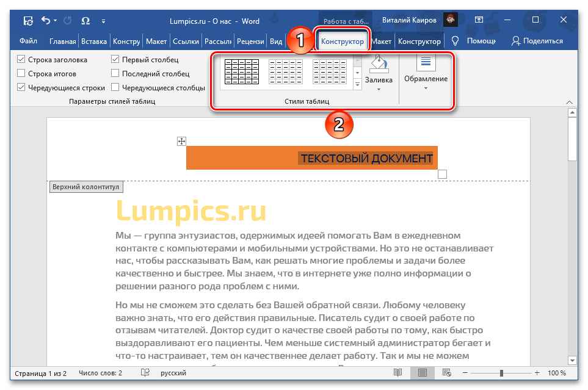588x390 pixels.
Task: Open the Customize Quick Access Toolbar arrow
Action: coord(103,21)
